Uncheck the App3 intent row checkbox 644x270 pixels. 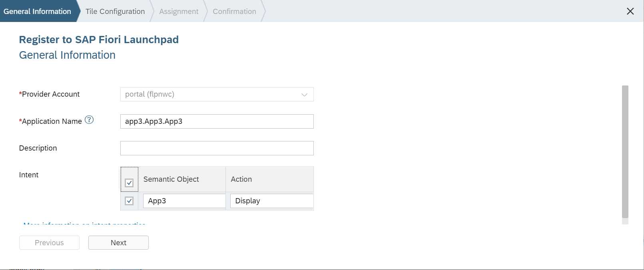[129, 201]
